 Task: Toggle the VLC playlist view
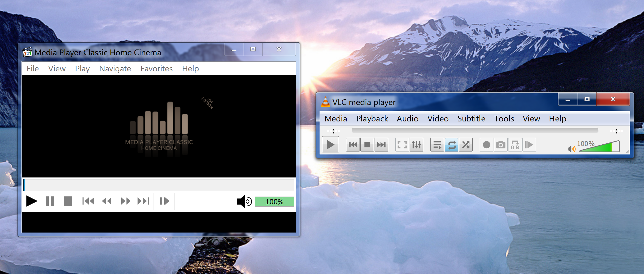437,145
